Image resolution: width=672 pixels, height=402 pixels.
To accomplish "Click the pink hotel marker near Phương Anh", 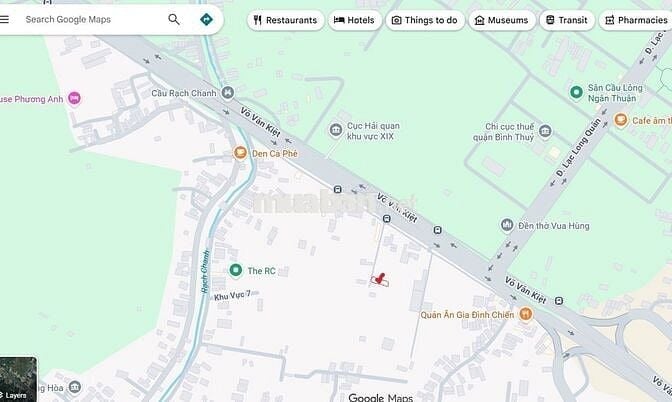I will coord(75,98).
